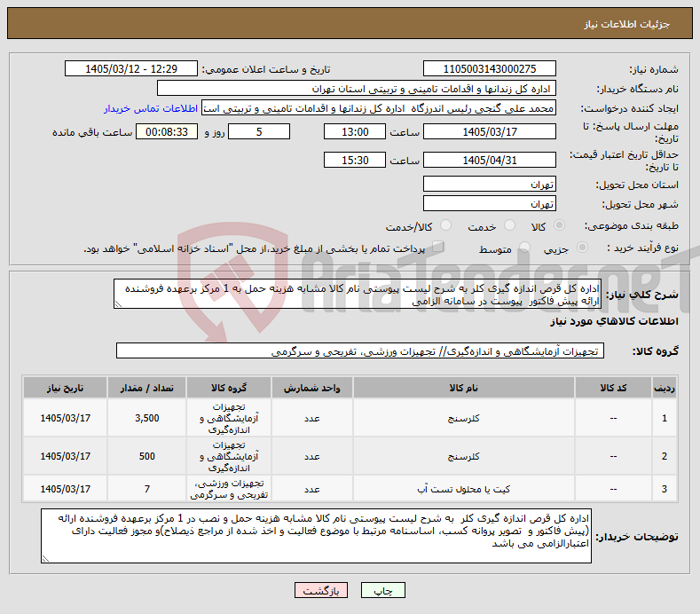The width and height of the screenshot is (700, 614).
Task: Click کلرسنج item name in row 2
Action: [463, 456]
